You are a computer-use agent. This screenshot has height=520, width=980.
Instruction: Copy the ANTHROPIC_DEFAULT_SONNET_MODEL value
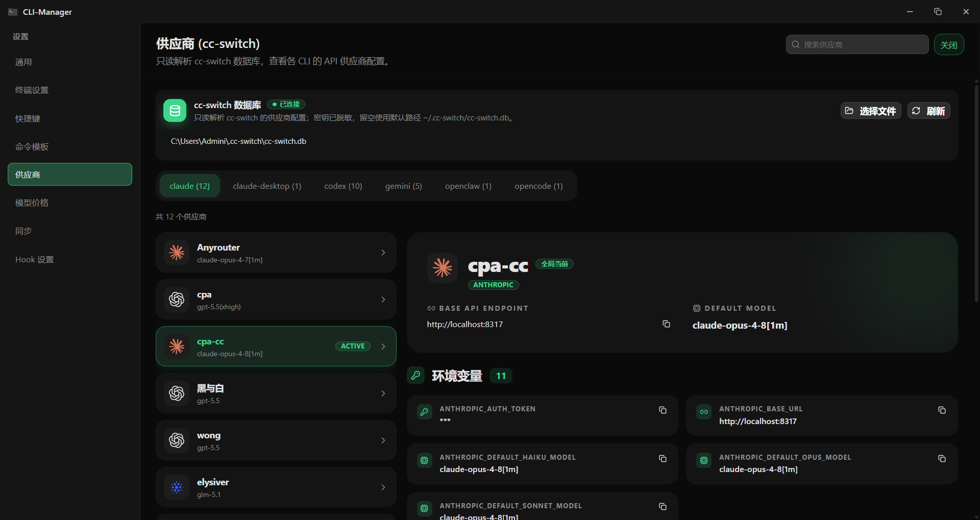[663, 507]
